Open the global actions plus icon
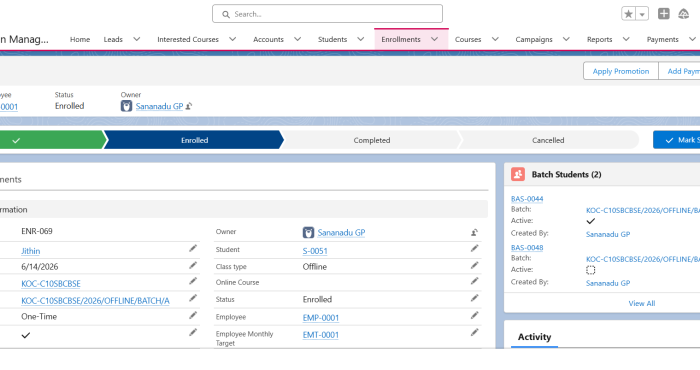 click(x=664, y=14)
